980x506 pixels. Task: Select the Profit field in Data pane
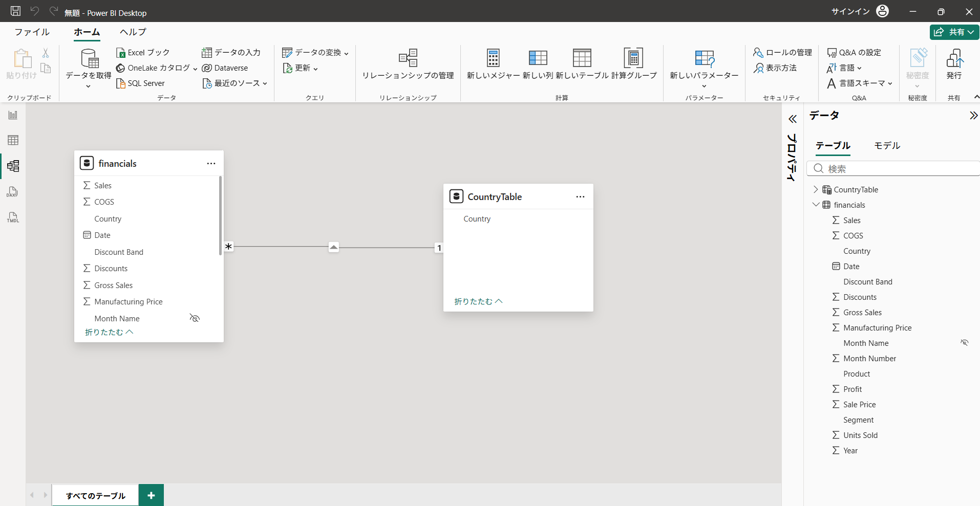click(853, 389)
